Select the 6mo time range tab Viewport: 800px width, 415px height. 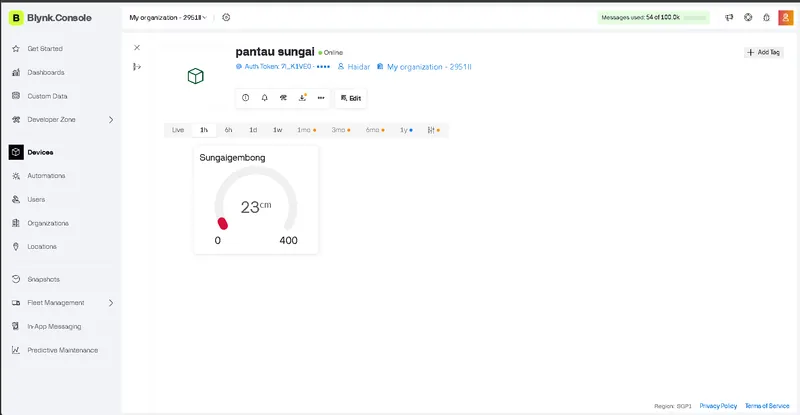click(x=375, y=130)
